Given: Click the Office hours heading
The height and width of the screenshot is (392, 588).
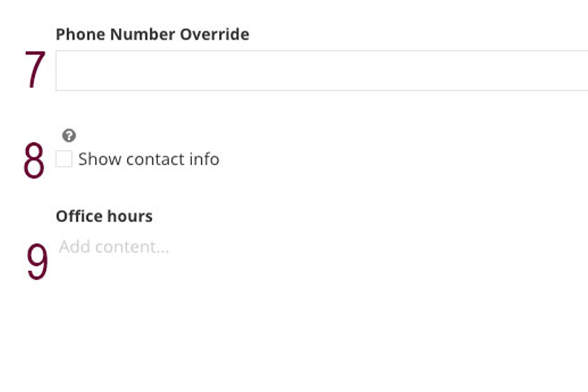Looking at the screenshot, I should point(105,216).
